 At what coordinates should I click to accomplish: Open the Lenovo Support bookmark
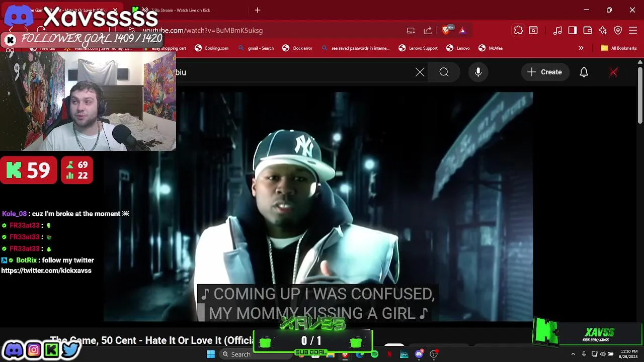tap(418, 48)
